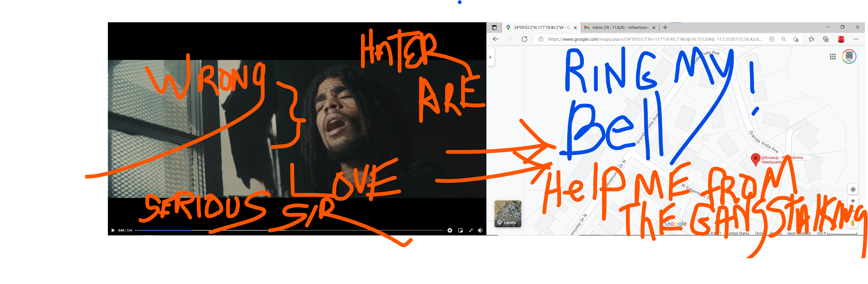Go forward in browser history
This screenshot has width=868, height=284.
[510, 39]
